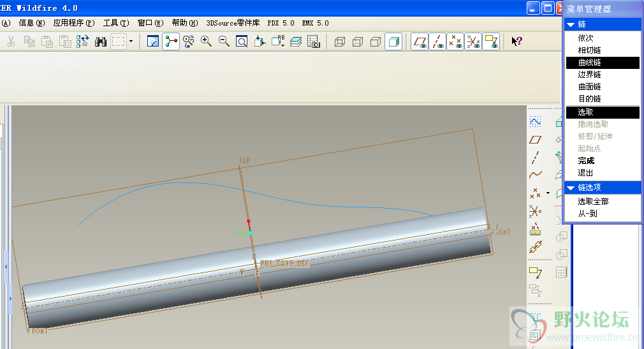Screen dimensions: 644x349
Task: Open Find tool with binoculars icon
Action: click(x=101, y=41)
